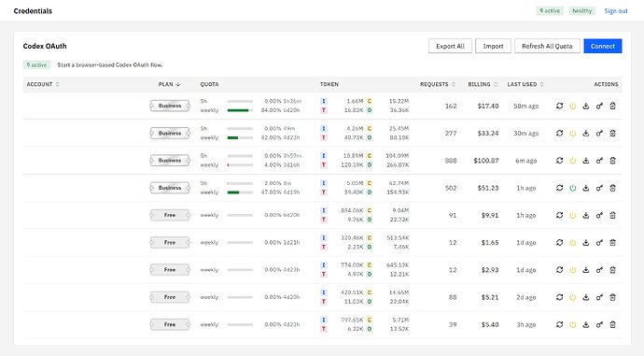Click the '104.09M' token value
The height and width of the screenshot is (356, 644).
coord(397,156)
